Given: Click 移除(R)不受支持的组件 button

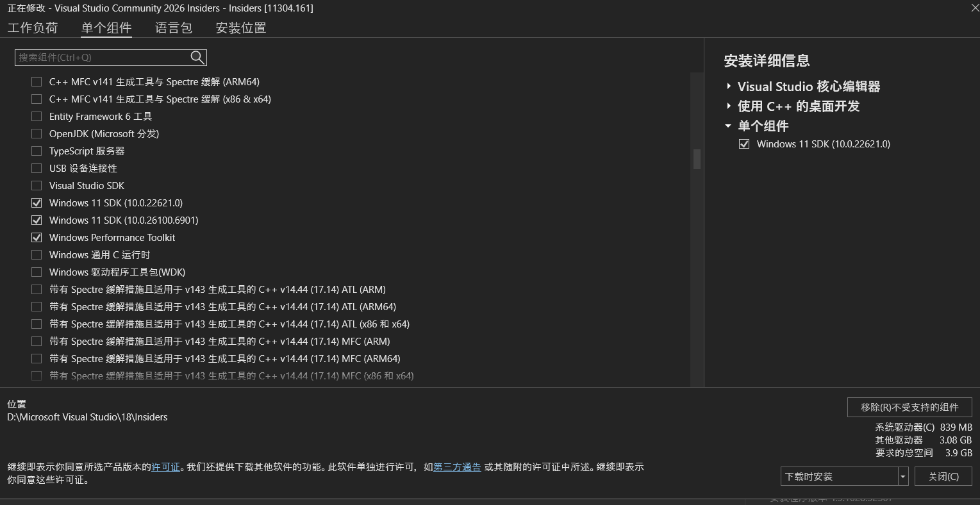Looking at the screenshot, I should tap(909, 407).
